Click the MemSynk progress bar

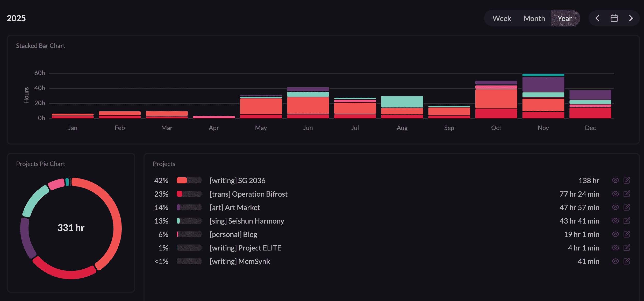click(x=189, y=261)
